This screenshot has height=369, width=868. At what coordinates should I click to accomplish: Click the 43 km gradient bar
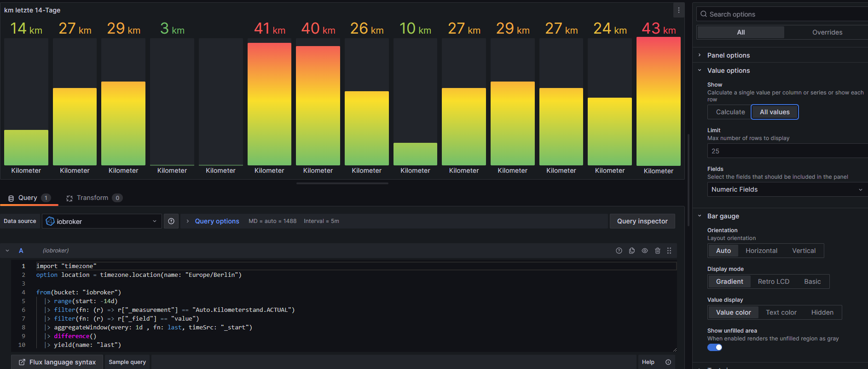coord(658,101)
